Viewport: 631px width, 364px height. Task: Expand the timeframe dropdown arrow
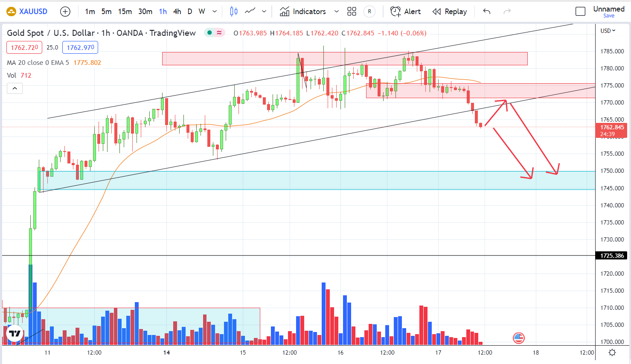click(x=215, y=12)
